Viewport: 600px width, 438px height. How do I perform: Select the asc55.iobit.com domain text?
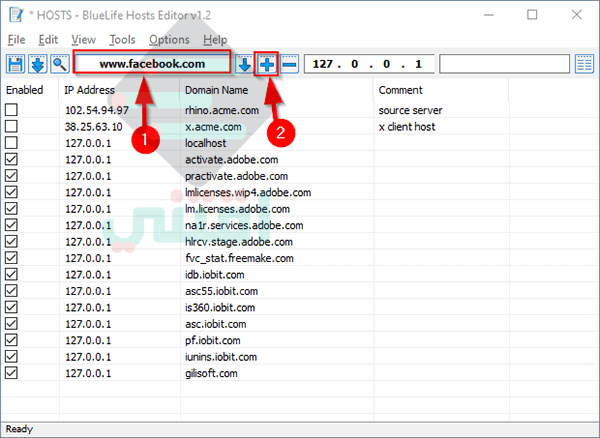tap(222, 291)
